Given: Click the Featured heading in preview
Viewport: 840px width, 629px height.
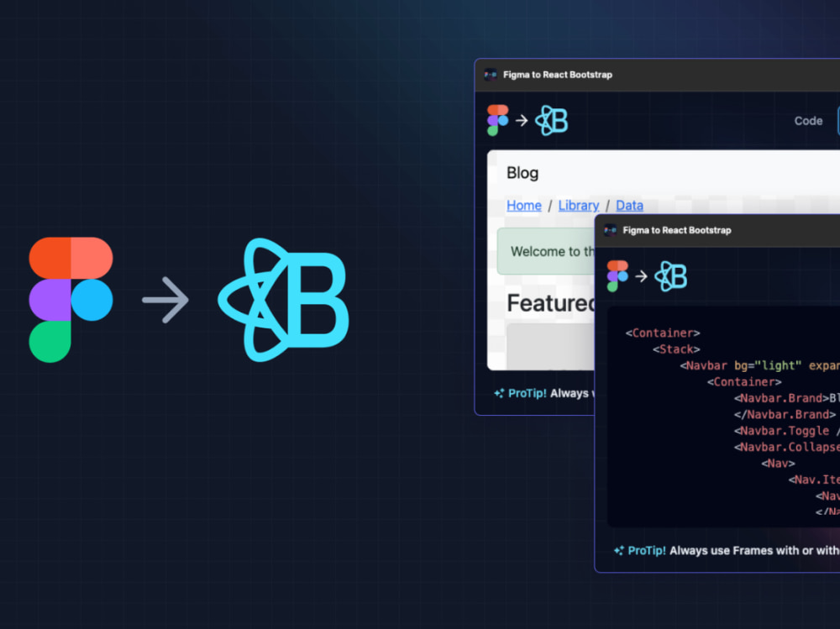Looking at the screenshot, I should point(551,303).
